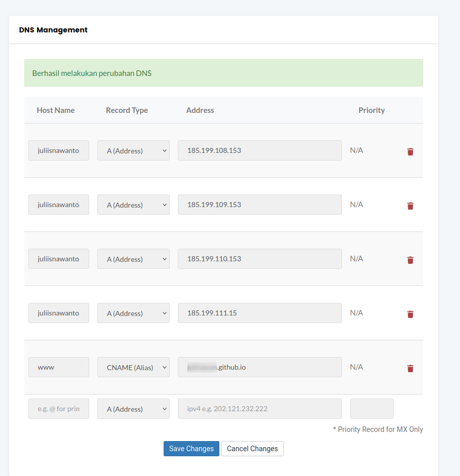
Task: Click the Save Changes button
Action: [x=191, y=449]
